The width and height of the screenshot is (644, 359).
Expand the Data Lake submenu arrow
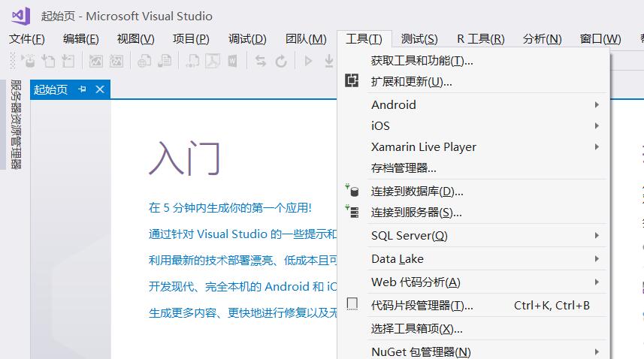[597, 259]
